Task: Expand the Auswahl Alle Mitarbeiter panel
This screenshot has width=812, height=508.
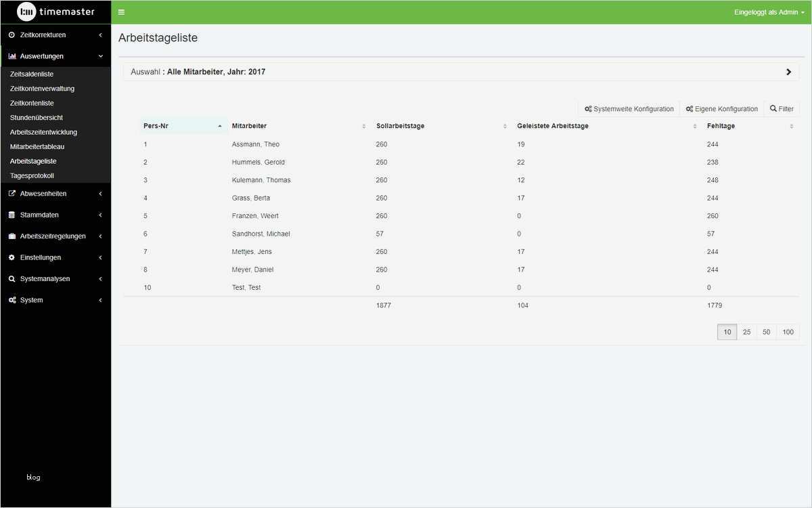Action: [x=788, y=70]
